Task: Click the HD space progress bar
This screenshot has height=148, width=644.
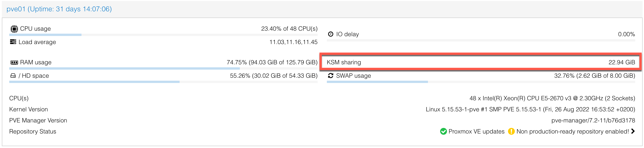Action: click(163, 82)
